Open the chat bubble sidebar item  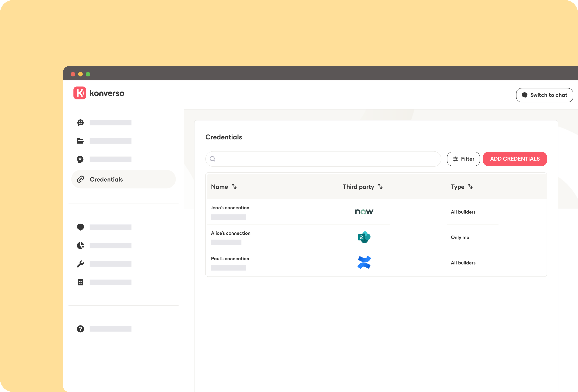pyautogui.click(x=80, y=227)
